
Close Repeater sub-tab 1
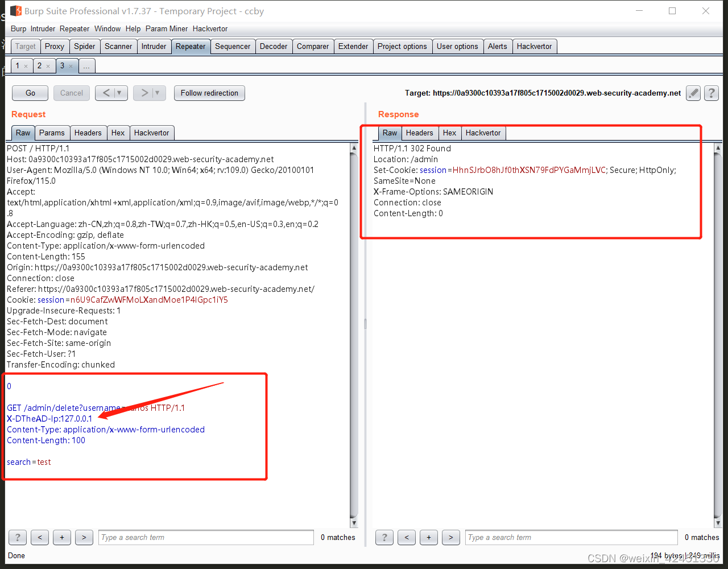point(26,67)
